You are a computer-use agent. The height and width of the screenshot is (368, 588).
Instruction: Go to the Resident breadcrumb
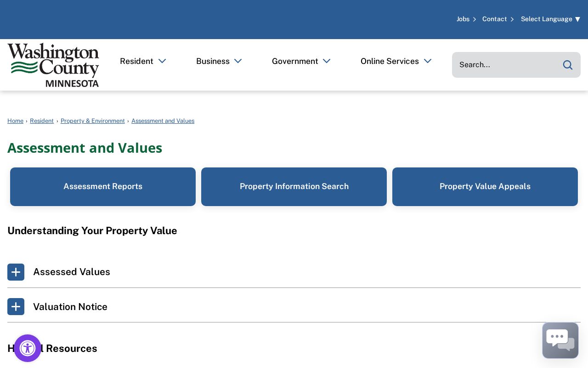(42, 121)
